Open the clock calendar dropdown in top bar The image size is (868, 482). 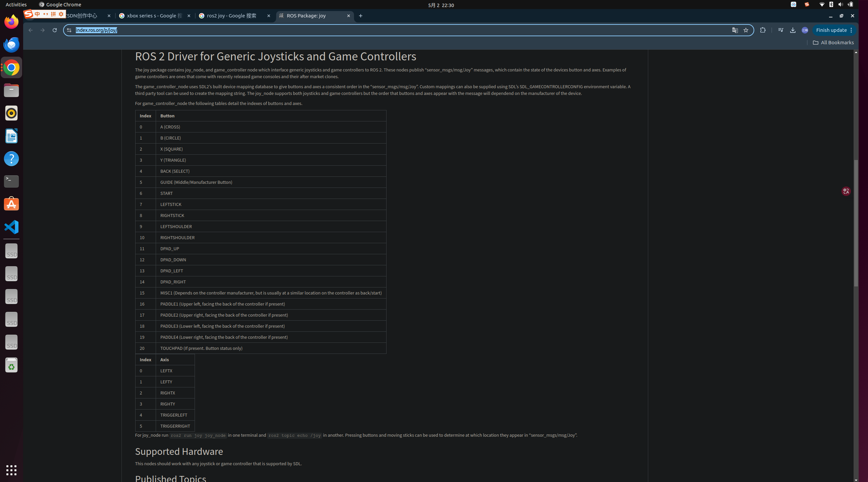pos(441,5)
